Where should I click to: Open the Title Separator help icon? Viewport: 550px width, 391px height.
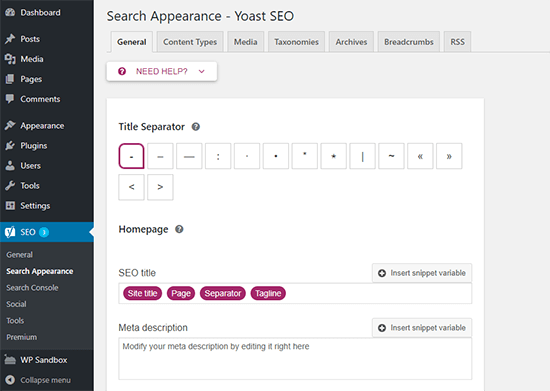coord(196,127)
